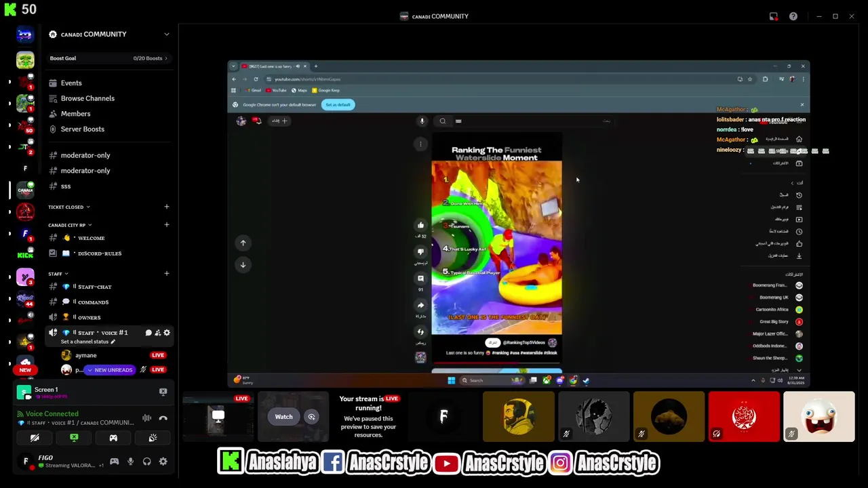Open Windows Start button in stream
Viewport: 868px width, 488px height.
pyautogui.click(x=451, y=380)
